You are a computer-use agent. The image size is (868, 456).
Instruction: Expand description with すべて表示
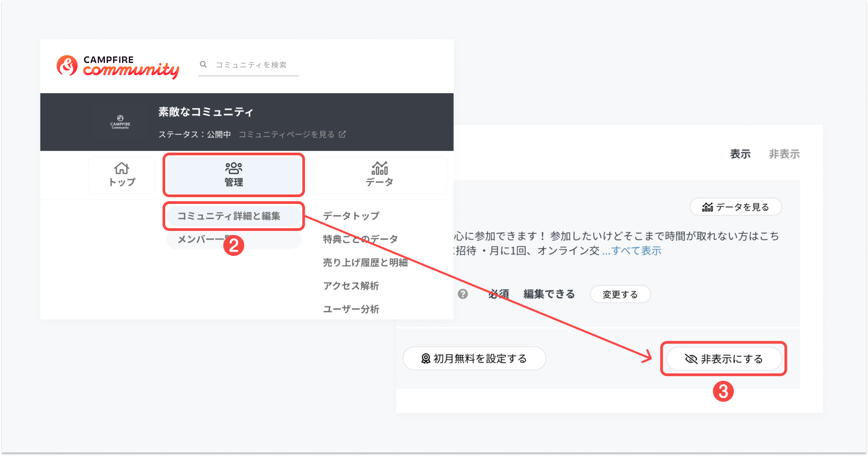click(x=636, y=251)
